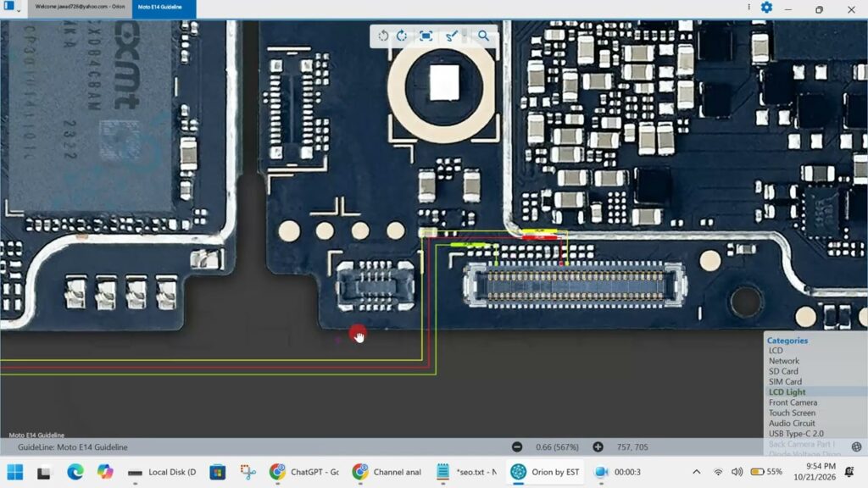Switch to Channel analytics Chrome window
868x488 pixels.
(387, 472)
